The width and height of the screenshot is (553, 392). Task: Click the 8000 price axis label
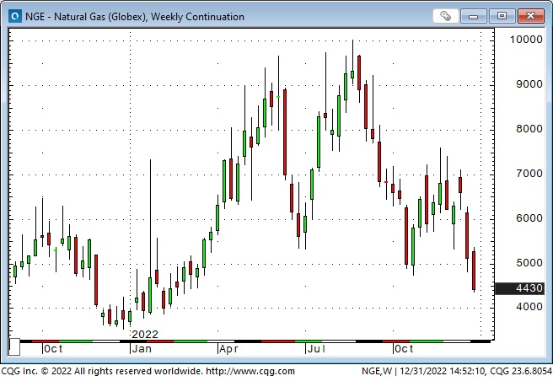click(529, 129)
